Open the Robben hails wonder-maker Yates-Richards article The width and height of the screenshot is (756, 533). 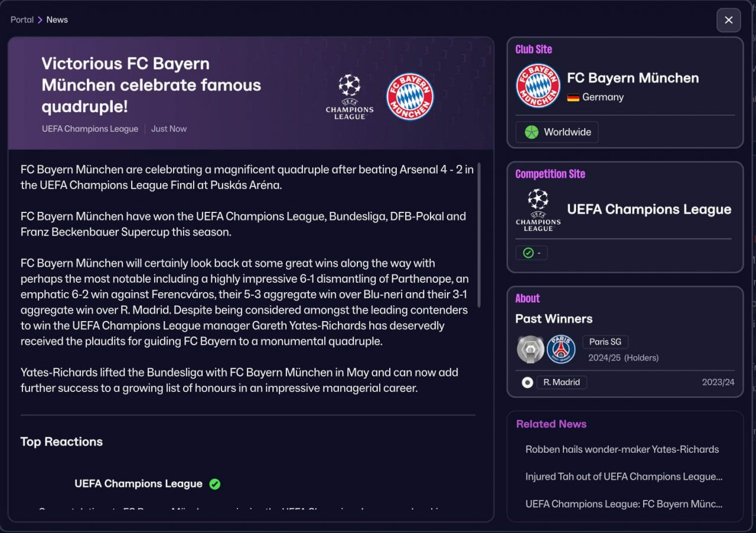click(622, 449)
